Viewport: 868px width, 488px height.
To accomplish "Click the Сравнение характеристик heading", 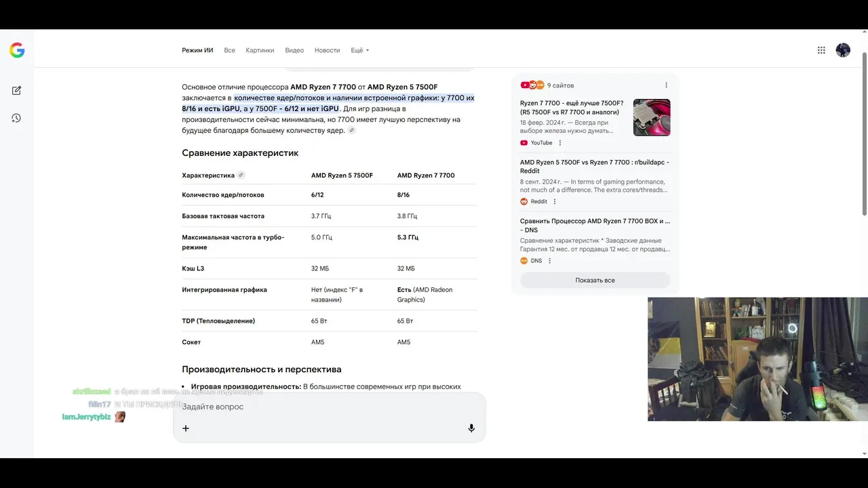I will point(240,153).
